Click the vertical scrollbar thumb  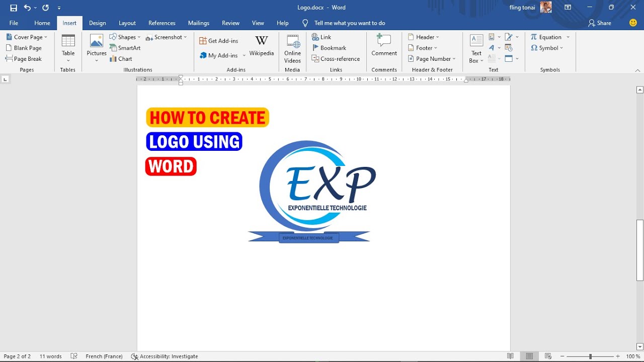click(x=640, y=250)
